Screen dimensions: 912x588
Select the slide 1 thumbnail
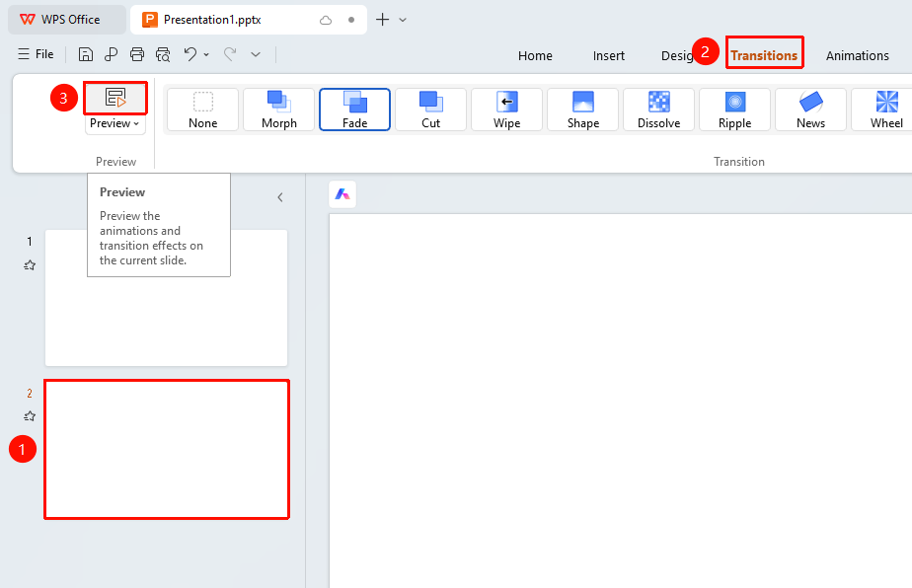(x=167, y=298)
